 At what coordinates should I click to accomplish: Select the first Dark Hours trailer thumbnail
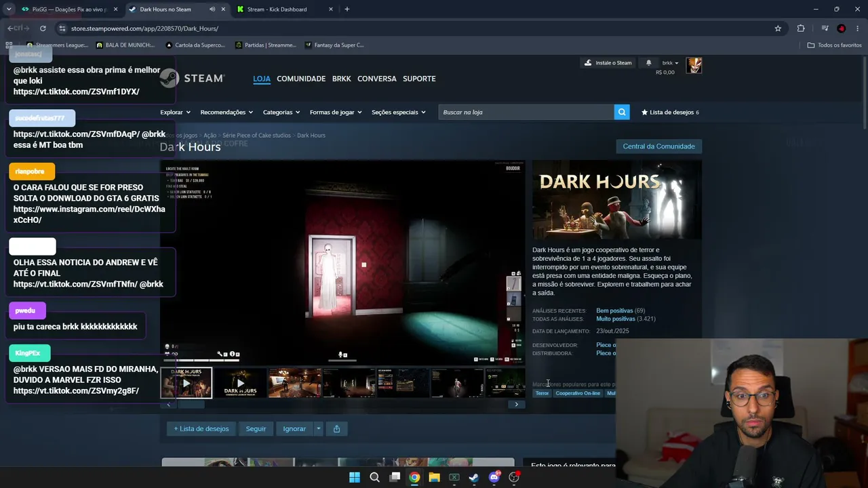point(186,383)
